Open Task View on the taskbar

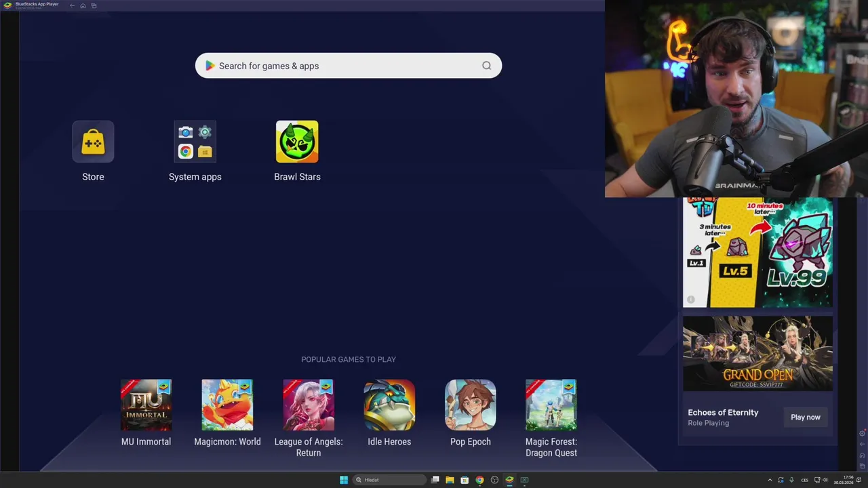pos(435,480)
